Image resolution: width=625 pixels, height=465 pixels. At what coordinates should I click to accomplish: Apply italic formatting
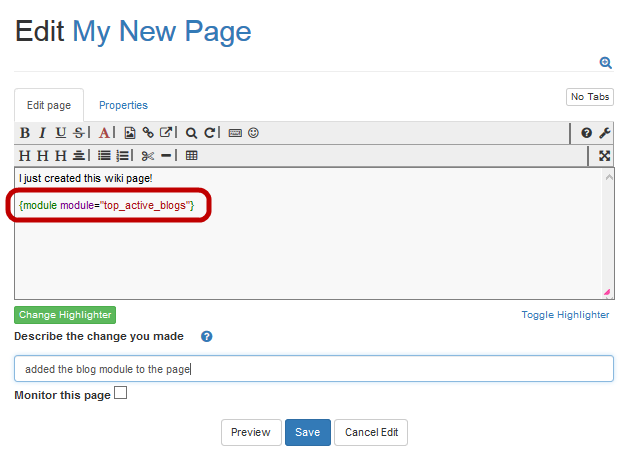[42, 132]
